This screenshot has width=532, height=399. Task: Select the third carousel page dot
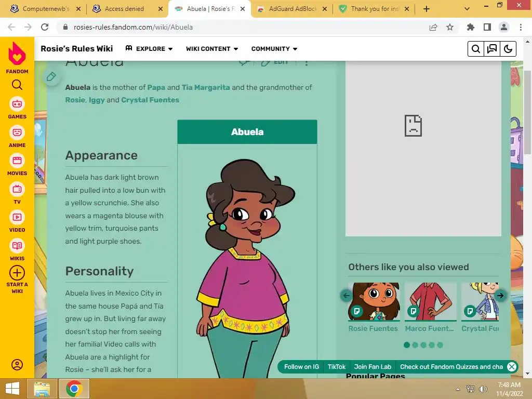423,345
